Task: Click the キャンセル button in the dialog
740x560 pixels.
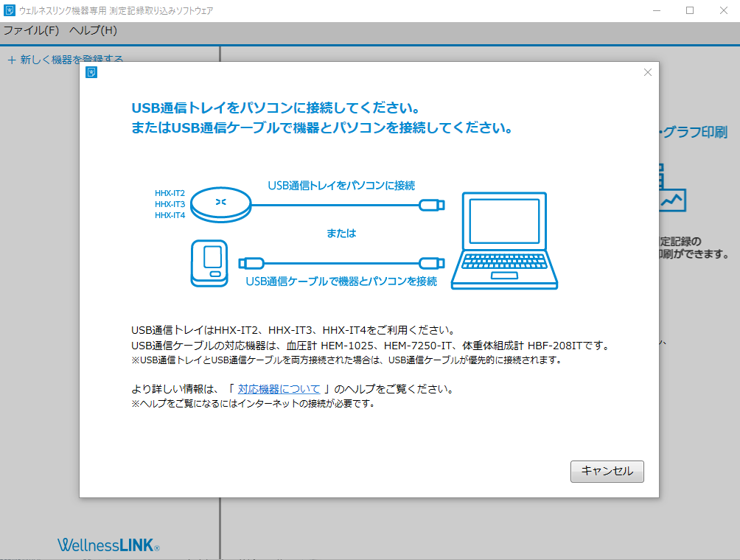Action: click(x=607, y=472)
